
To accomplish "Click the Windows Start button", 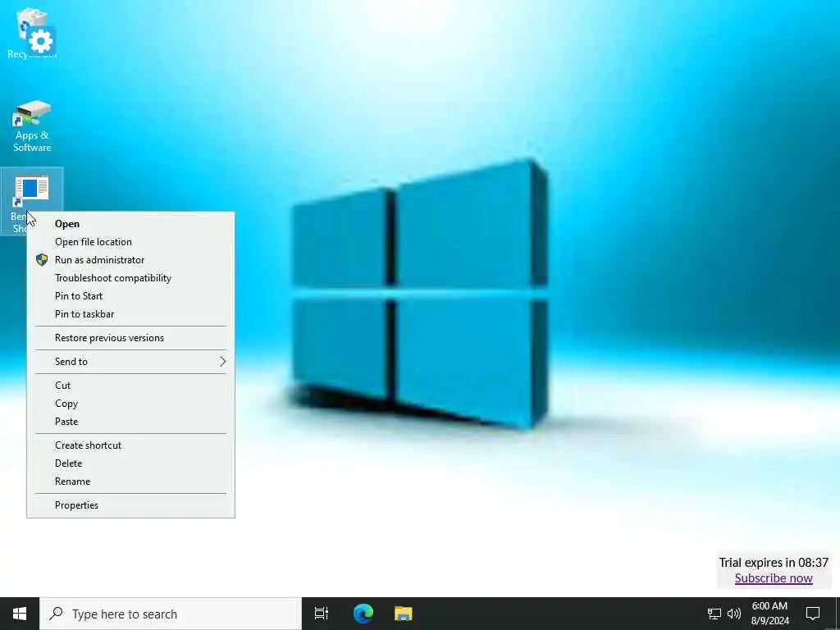I will (20, 614).
